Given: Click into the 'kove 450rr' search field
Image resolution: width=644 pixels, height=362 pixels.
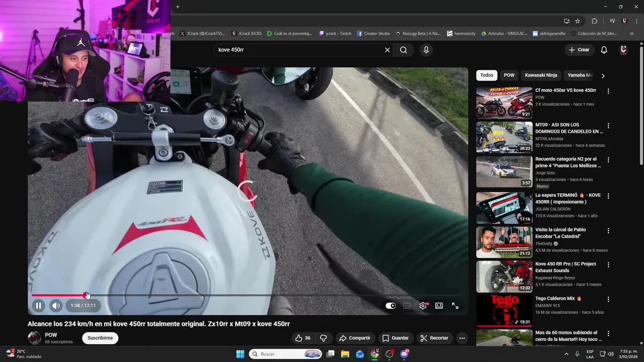Looking at the screenshot, I should point(298,50).
